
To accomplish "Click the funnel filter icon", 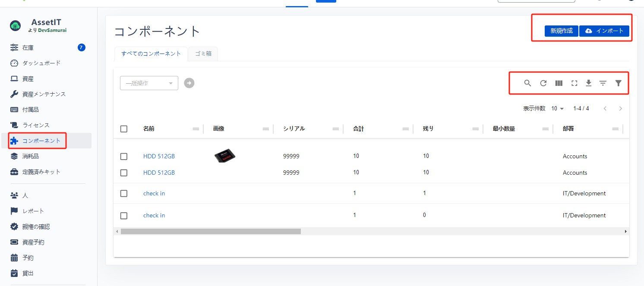I will [x=618, y=83].
